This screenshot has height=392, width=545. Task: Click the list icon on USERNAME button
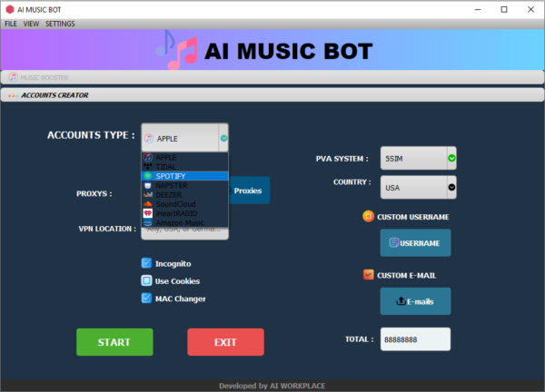pos(394,242)
